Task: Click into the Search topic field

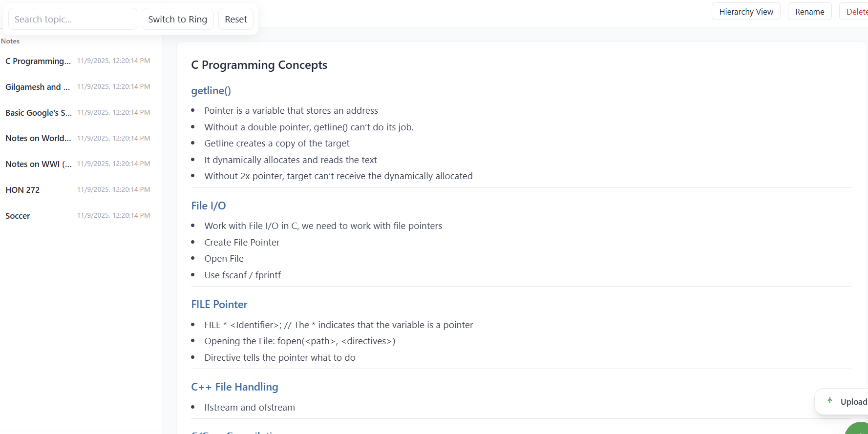Action: pos(72,19)
